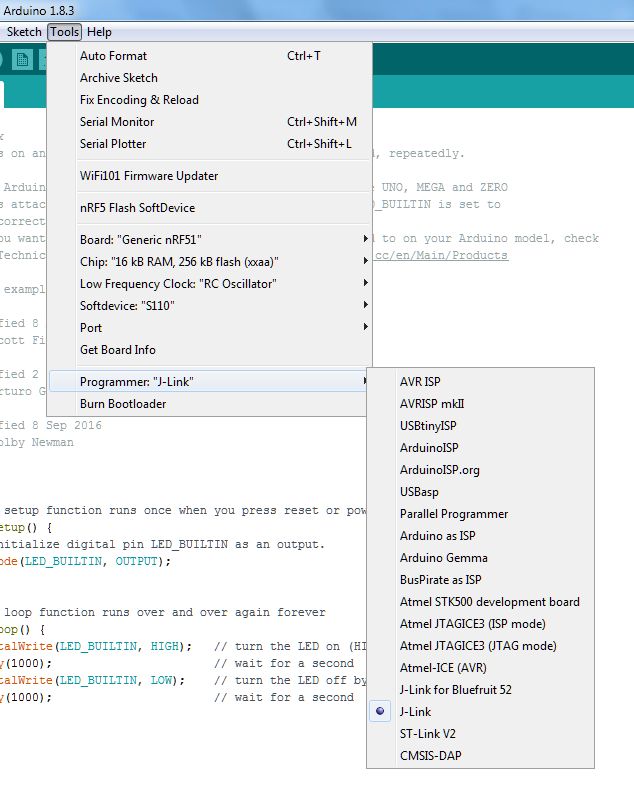Click Get Board Info
This screenshot has width=634, height=787.
210,350
